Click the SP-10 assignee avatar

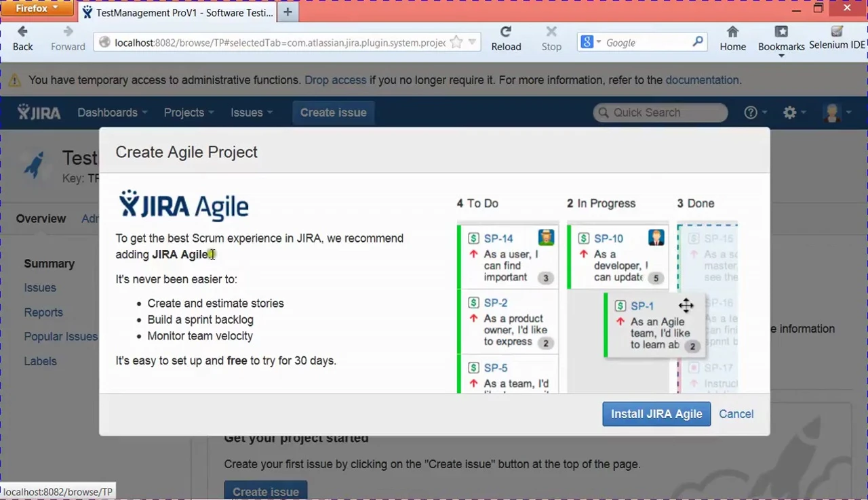[x=656, y=237]
